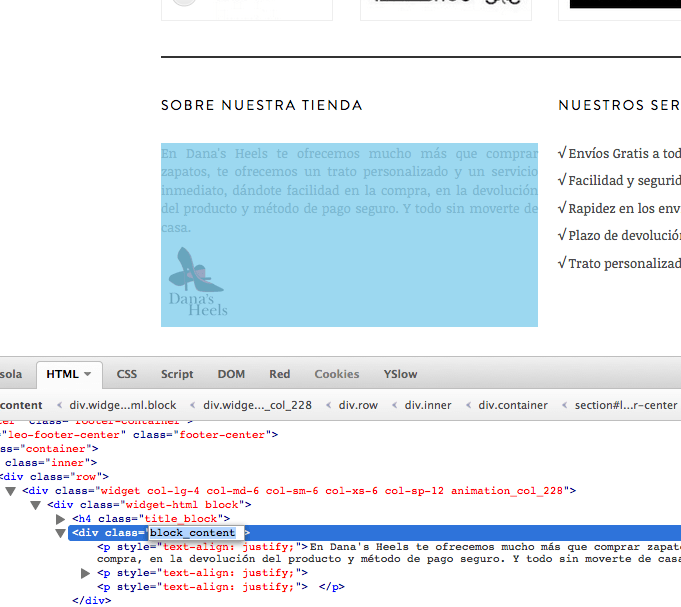The image size is (681, 607).
Task: Open the YSlow tab
Action: 400,374
